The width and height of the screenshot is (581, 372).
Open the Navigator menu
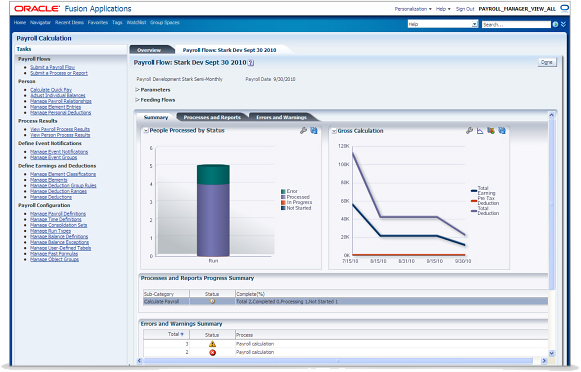pyautogui.click(x=40, y=23)
